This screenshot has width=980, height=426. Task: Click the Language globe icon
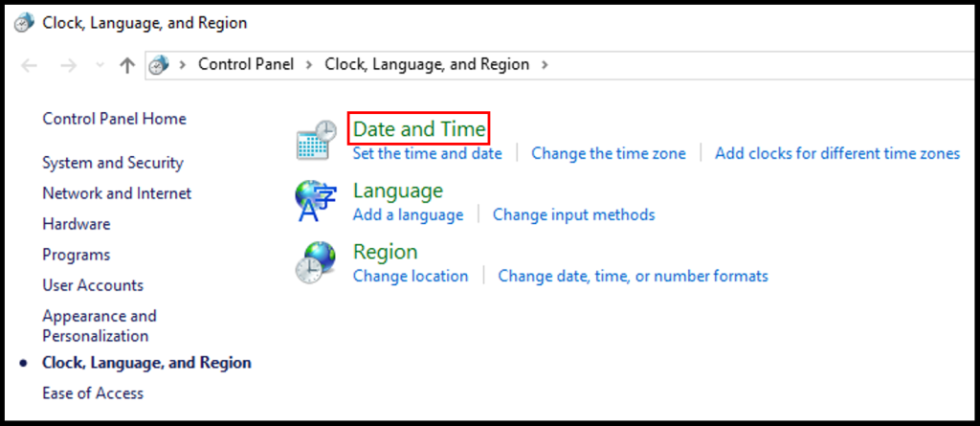pos(316,201)
